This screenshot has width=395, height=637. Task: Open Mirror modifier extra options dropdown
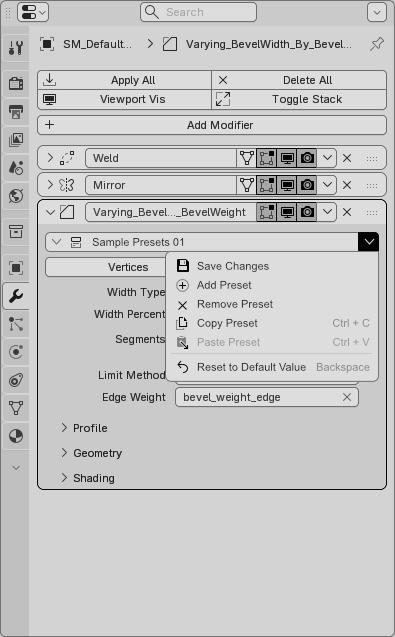pyautogui.click(x=327, y=185)
